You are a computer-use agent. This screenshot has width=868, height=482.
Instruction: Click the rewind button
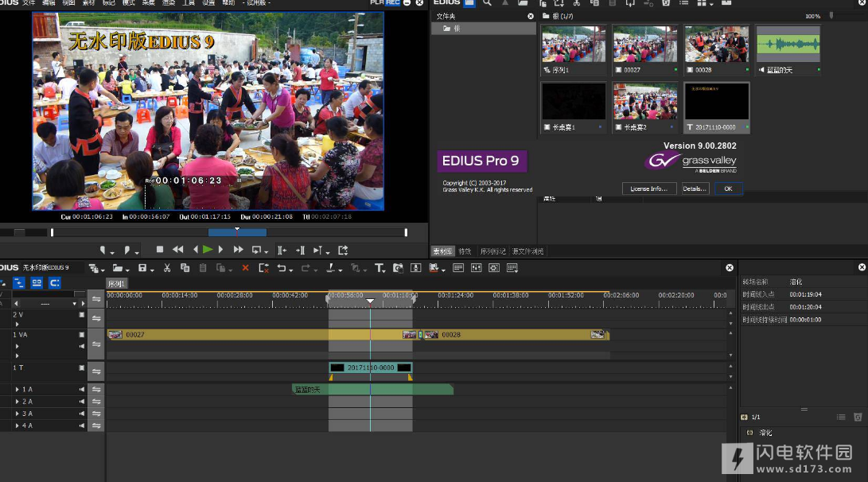click(177, 250)
